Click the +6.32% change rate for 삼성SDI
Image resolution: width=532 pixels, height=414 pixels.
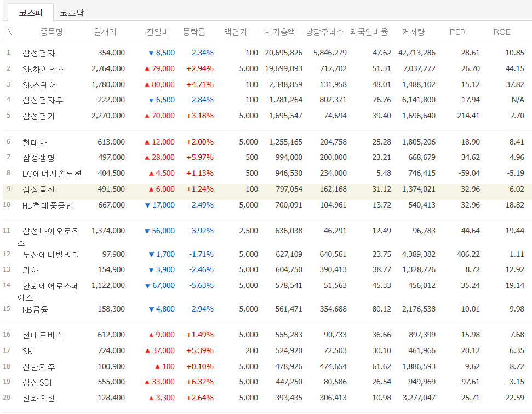point(200,382)
